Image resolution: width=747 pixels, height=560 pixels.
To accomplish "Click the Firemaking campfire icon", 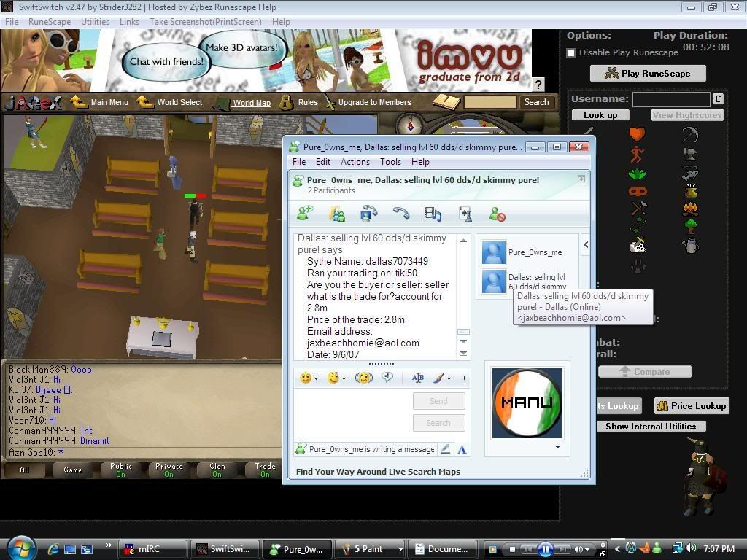I will pos(690,208).
